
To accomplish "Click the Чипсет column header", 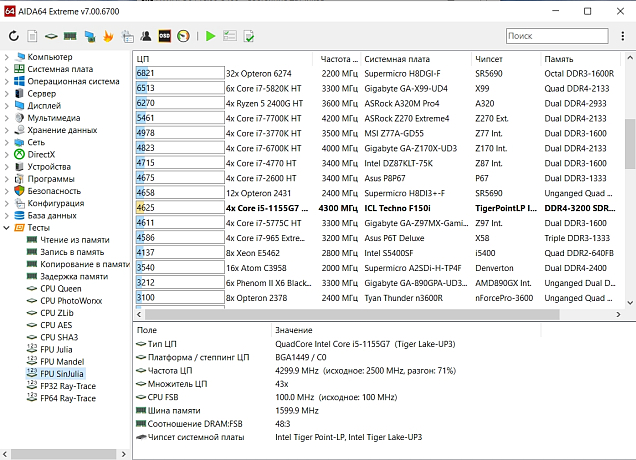I will [490, 58].
